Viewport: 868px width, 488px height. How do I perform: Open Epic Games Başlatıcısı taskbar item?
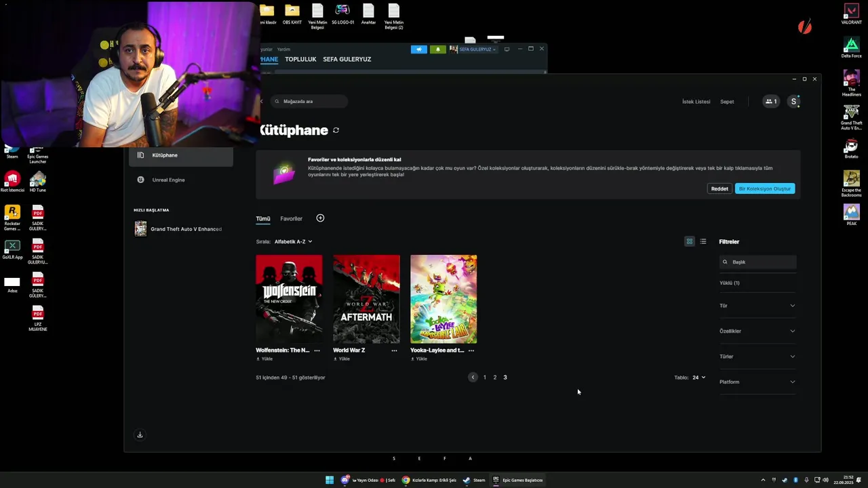(x=518, y=480)
